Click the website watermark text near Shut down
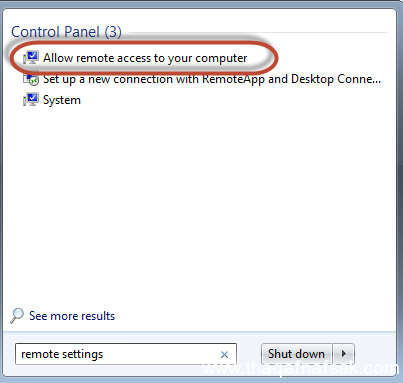The image size is (403, 383). (302, 368)
